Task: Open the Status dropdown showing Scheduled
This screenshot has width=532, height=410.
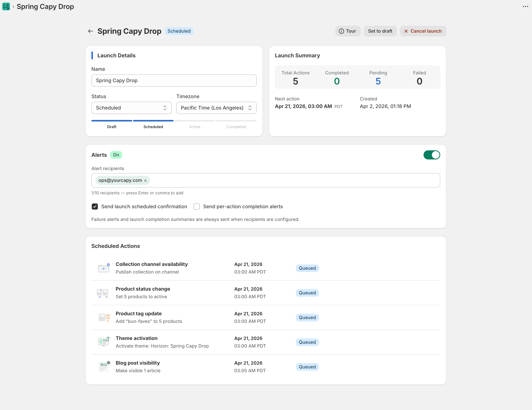Action: point(131,108)
